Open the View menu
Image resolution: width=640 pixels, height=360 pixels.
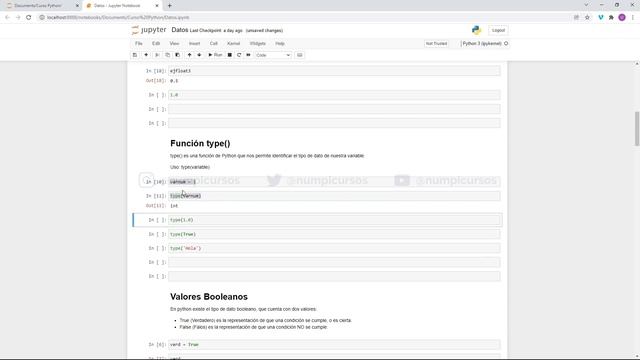174,43
